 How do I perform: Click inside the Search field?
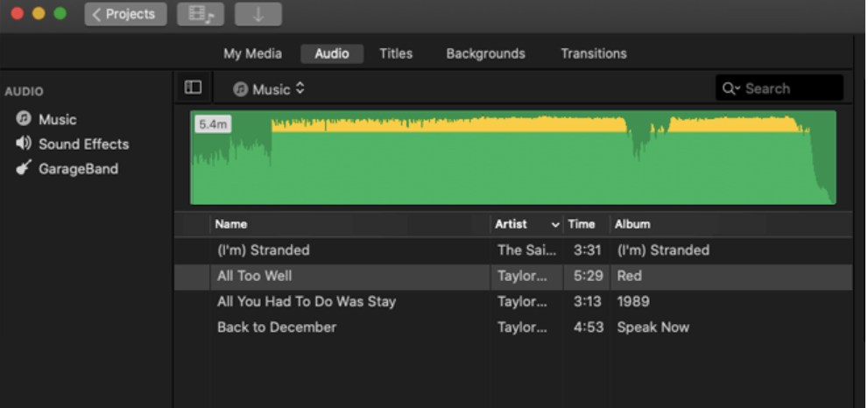click(x=790, y=88)
